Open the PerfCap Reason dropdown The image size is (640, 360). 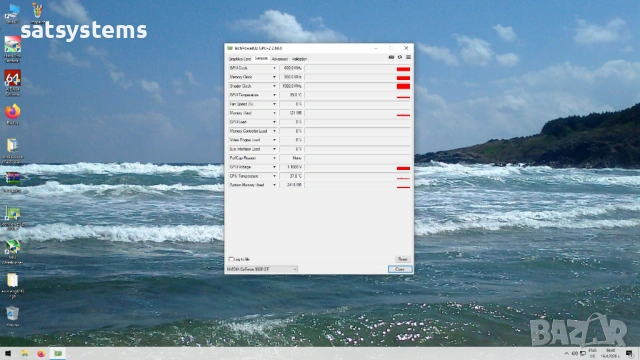pyautogui.click(x=274, y=158)
